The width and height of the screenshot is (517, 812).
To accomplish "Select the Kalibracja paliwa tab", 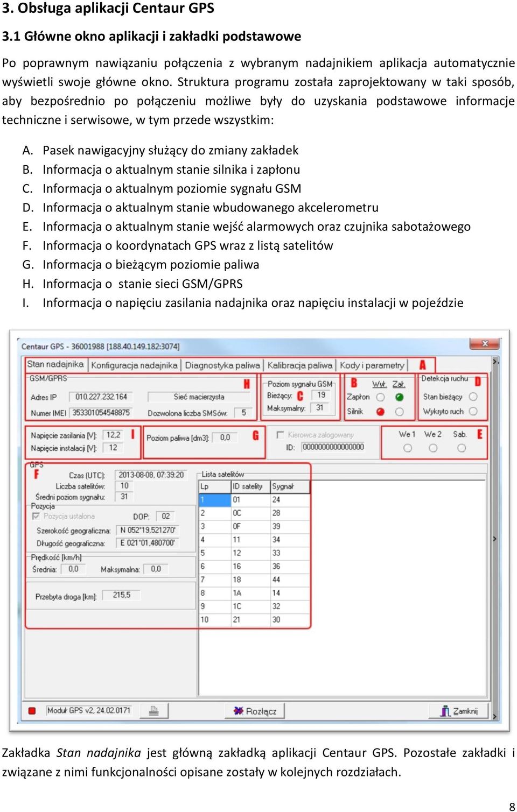I will [300, 365].
